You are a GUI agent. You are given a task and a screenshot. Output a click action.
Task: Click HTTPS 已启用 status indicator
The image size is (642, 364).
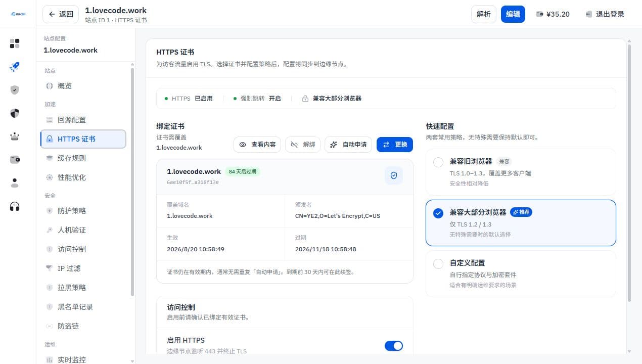pyautogui.click(x=189, y=99)
